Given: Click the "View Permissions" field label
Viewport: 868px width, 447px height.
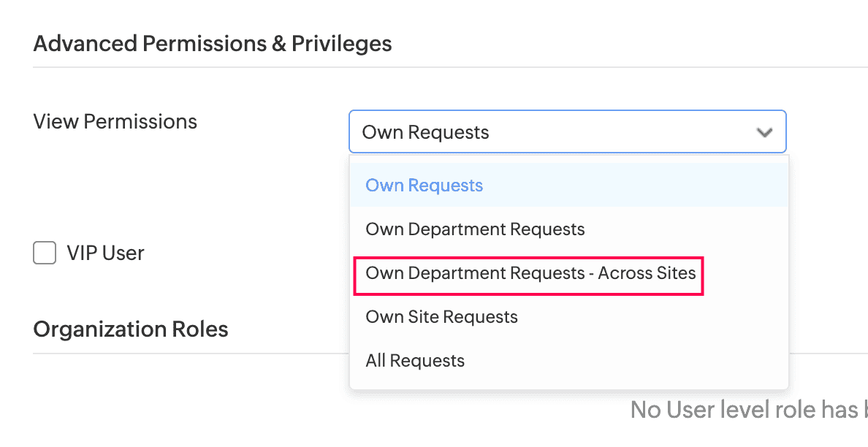Looking at the screenshot, I should tap(115, 121).
